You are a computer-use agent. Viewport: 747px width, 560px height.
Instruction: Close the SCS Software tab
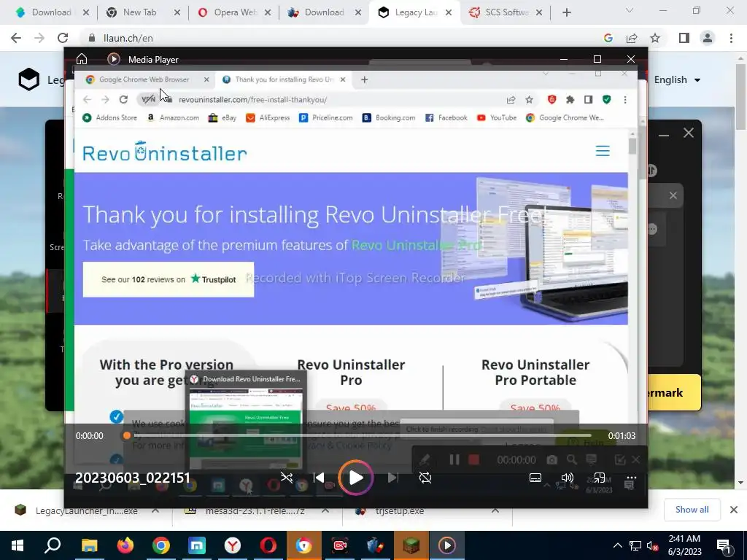pyautogui.click(x=539, y=12)
